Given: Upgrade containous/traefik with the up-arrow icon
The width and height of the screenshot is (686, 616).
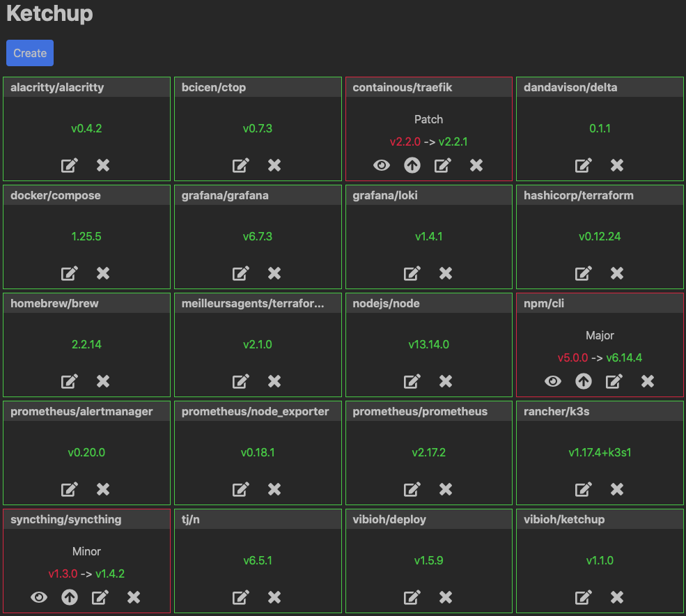Looking at the screenshot, I should point(412,165).
